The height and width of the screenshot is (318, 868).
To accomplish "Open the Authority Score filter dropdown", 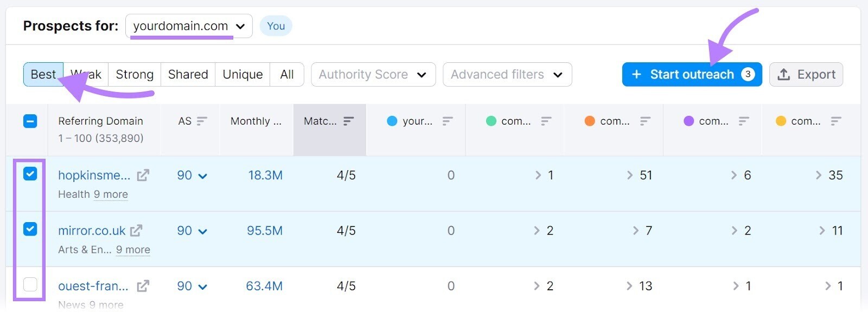I will (x=373, y=75).
